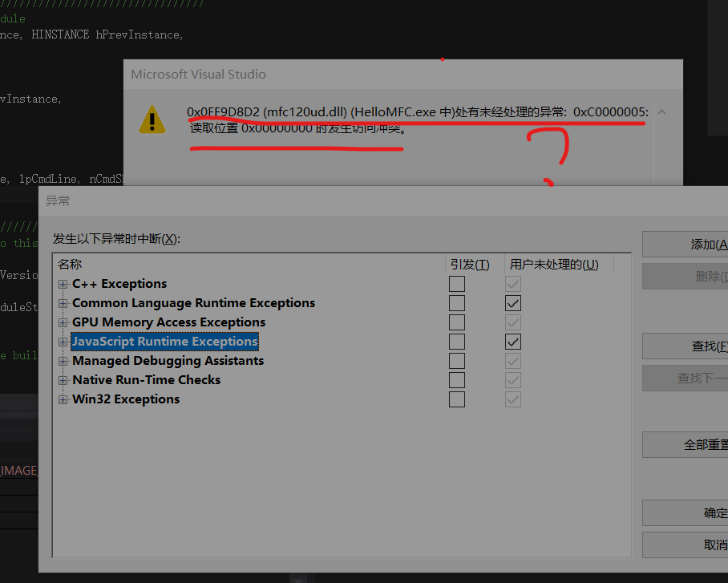Confirm the dialog with 确定
Viewport: 728px width, 583px height.
tap(686, 513)
